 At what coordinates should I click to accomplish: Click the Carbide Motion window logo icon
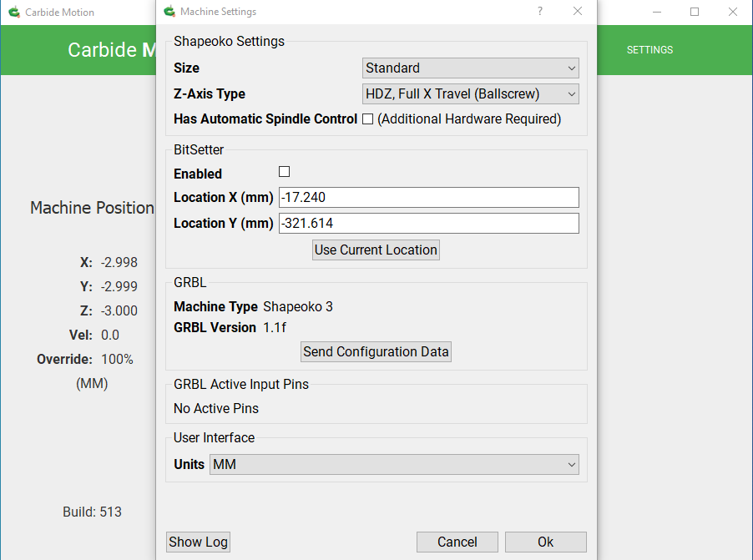pyautogui.click(x=14, y=12)
